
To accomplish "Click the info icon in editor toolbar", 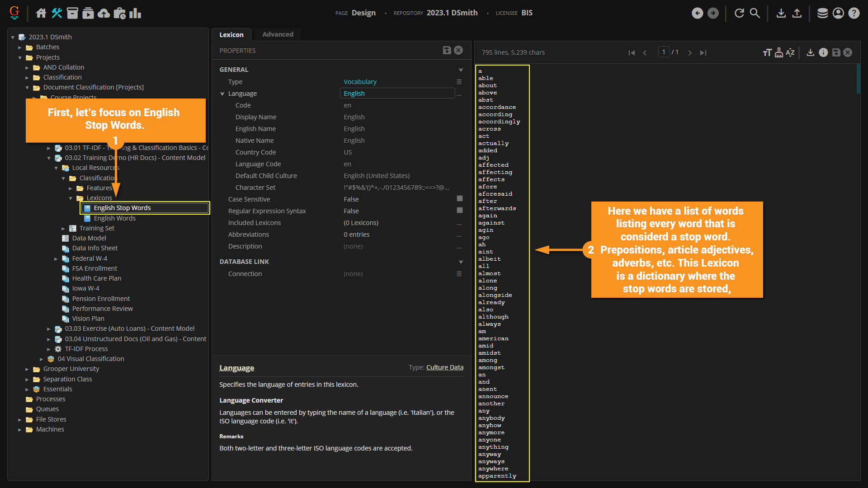I will pos(823,52).
